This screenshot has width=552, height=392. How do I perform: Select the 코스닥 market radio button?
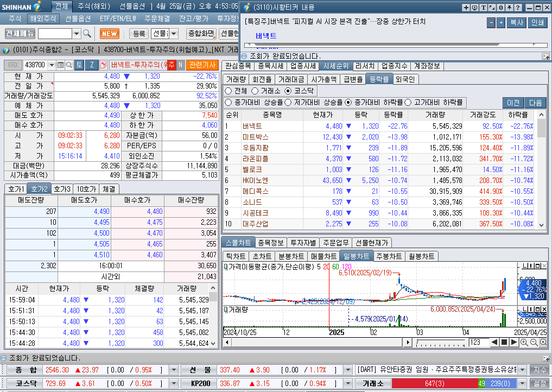(x=288, y=91)
